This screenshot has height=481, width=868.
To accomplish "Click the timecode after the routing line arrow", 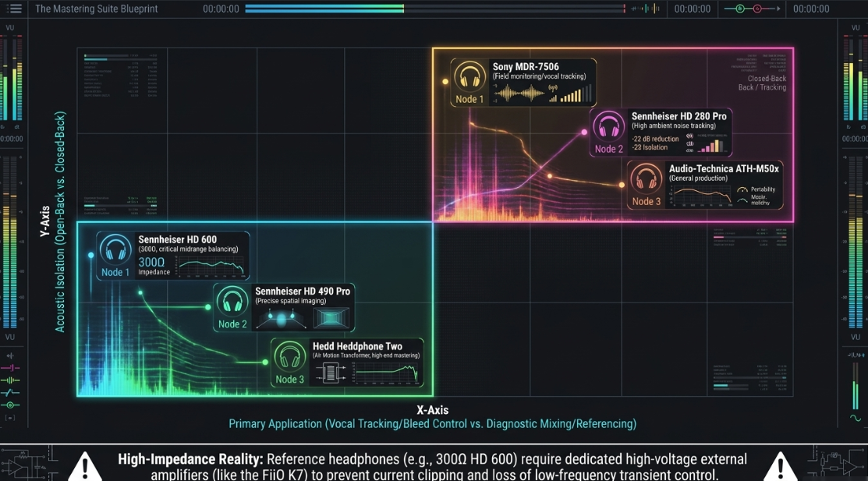I will point(811,9).
